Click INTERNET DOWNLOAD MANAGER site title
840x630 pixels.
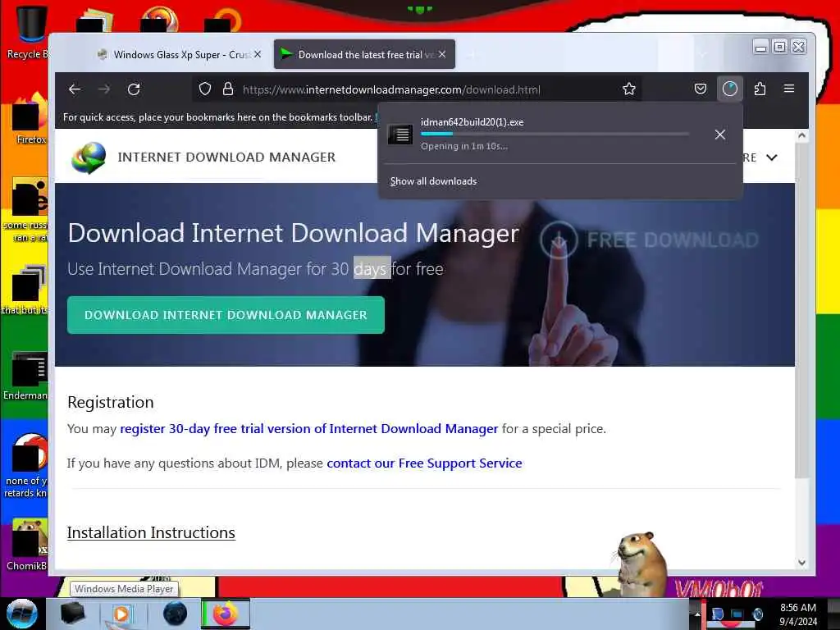click(x=226, y=157)
